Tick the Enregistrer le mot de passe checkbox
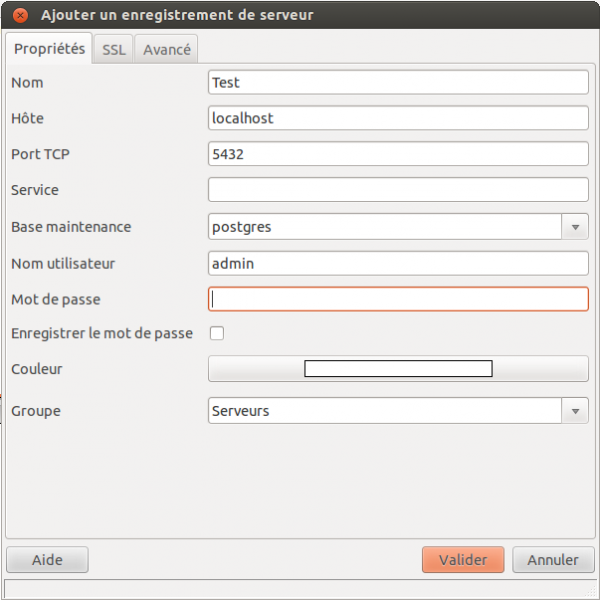 tap(216, 333)
